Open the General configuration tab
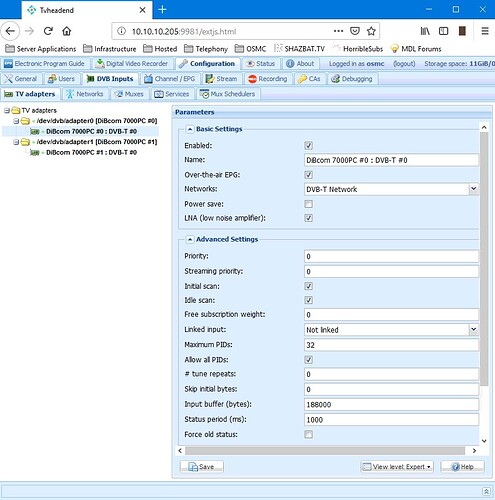The height and width of the screenshot is (500, 495). [x=21, y=79]
